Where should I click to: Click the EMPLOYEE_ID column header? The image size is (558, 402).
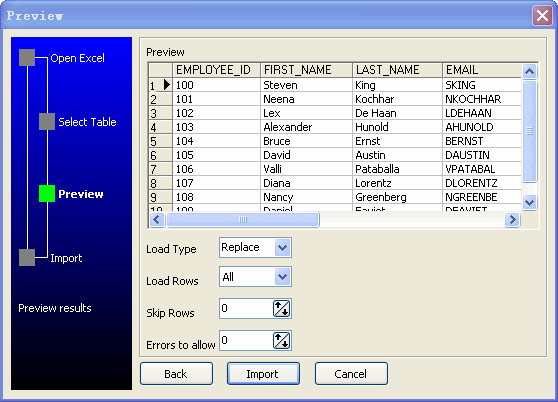[x=217, y=70]
